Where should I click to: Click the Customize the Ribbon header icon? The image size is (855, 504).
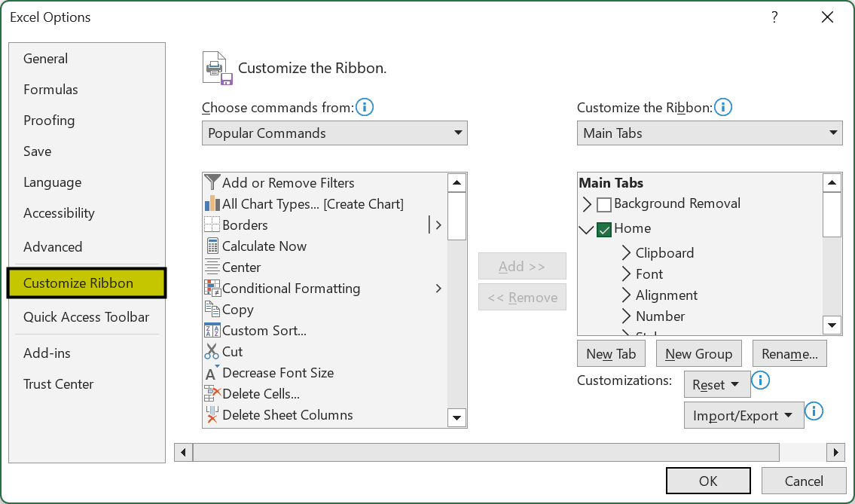[x=217, y=69]
